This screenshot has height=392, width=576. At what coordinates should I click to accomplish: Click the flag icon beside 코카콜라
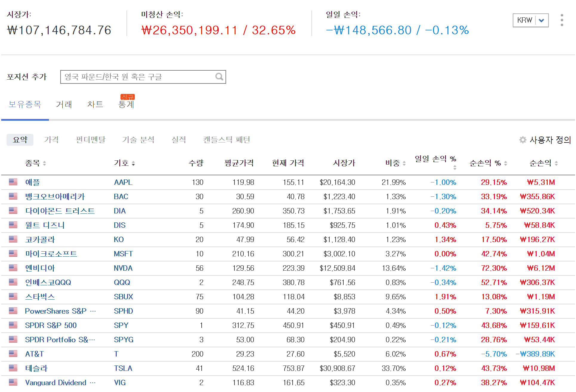tap(13, 239)
